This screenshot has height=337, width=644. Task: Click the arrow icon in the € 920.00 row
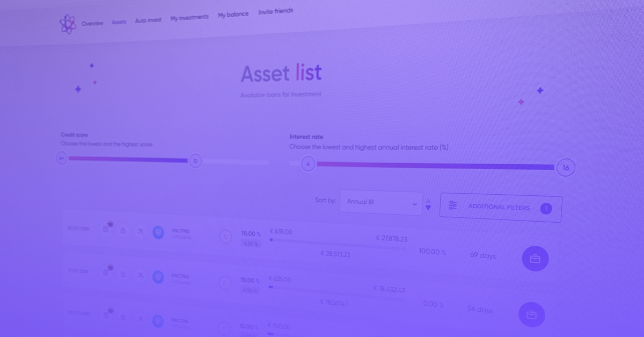(x=141, y=319)
